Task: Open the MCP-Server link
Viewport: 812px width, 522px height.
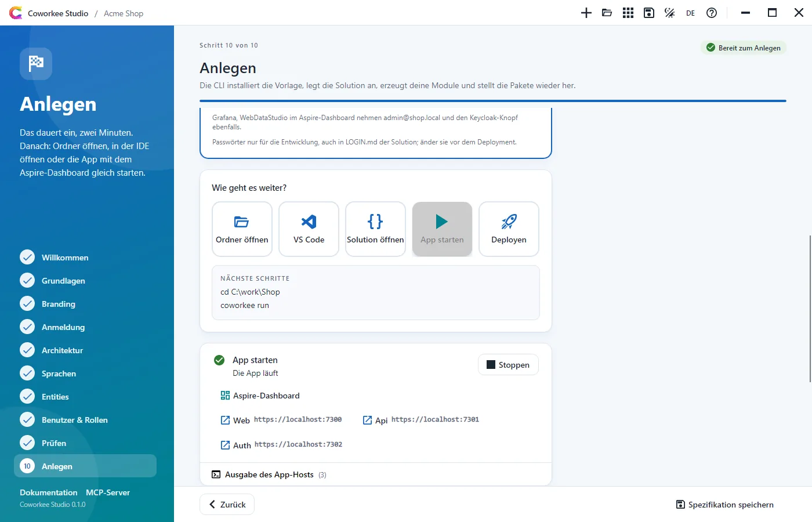Action: (x=108, y=492)
